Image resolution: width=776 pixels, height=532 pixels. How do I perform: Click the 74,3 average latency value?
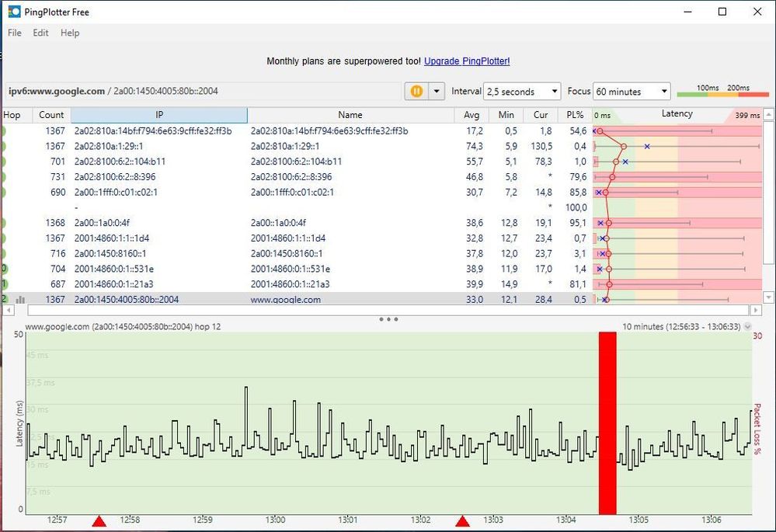tap(474, 146)
